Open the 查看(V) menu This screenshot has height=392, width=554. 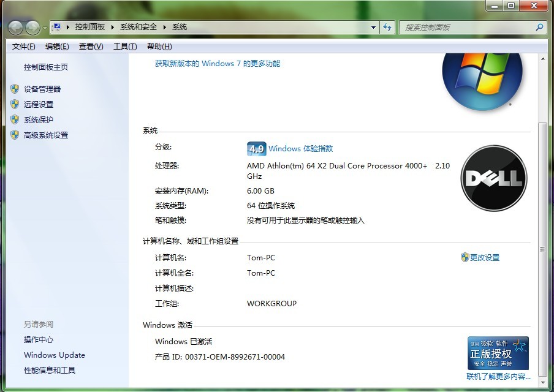click(x=91, y=47)
